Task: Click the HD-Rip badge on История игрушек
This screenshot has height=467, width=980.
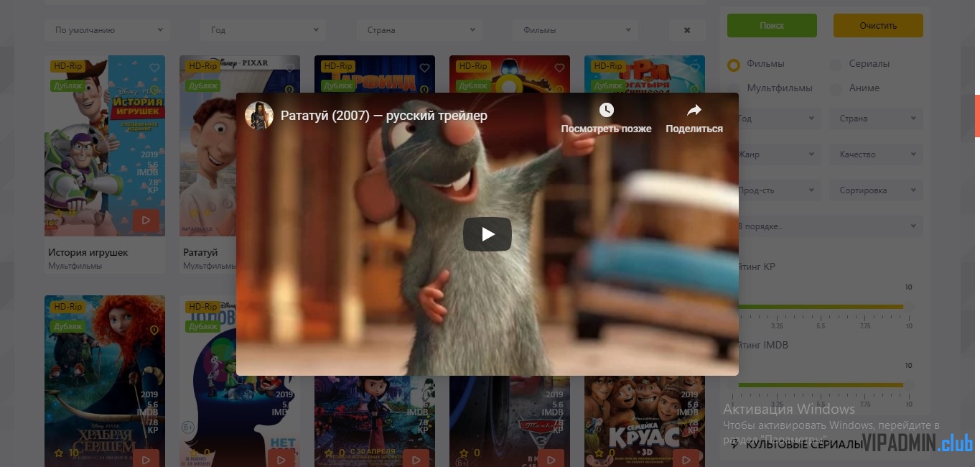Action: coord(68,66)
